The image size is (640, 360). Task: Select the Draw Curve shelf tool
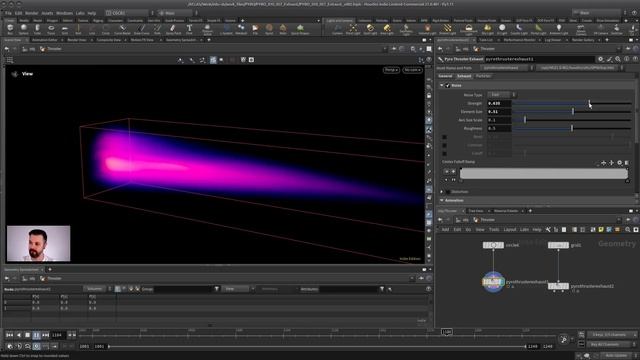(141, 29)
